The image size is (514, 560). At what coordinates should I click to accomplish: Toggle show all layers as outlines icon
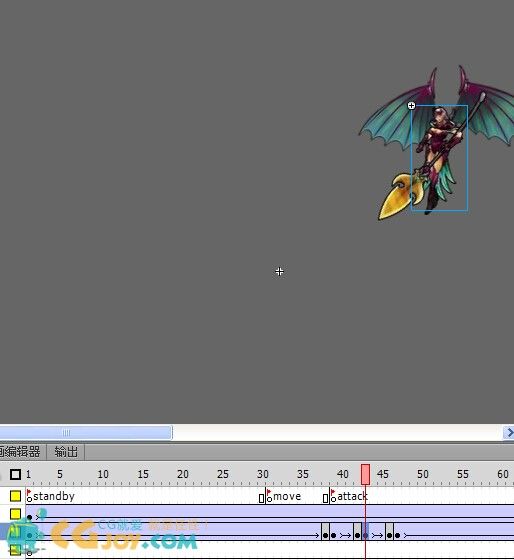click(15, 475)
